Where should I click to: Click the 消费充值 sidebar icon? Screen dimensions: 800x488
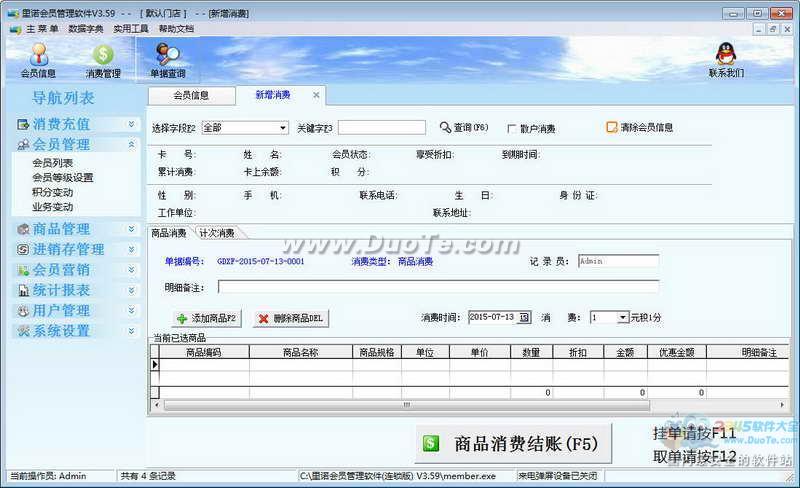[23, 124]
